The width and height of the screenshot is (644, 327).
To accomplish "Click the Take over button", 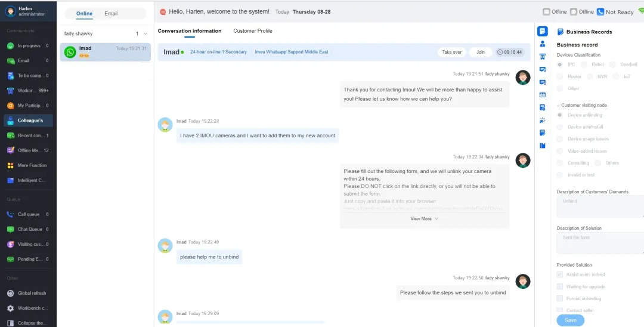I will [451, 53].
